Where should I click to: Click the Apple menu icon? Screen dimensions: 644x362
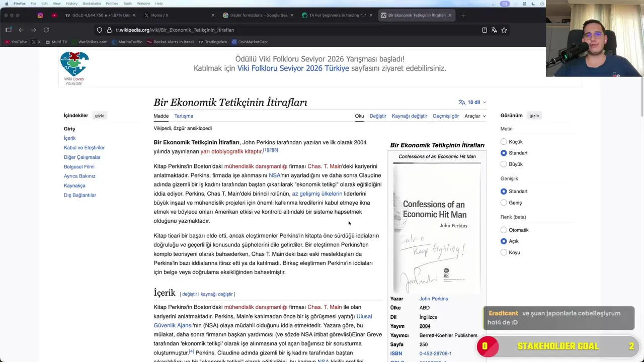pos(7,4)
